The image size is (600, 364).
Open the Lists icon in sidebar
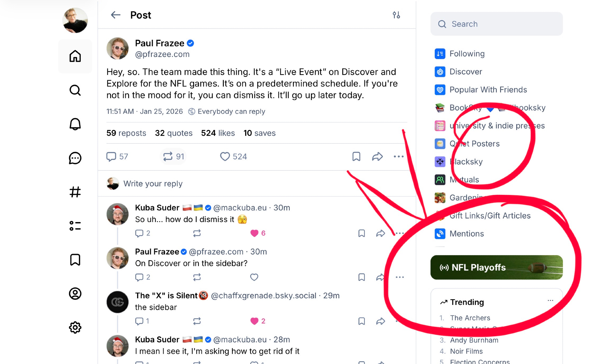[x=75, y=226]
